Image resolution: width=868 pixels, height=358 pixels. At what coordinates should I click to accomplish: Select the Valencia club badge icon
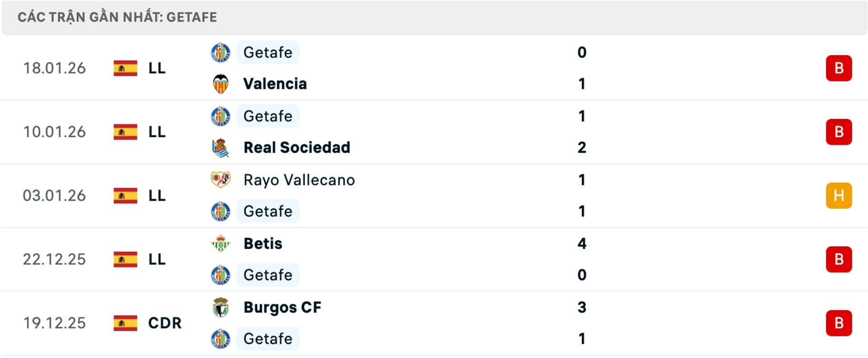pos(221,83)
